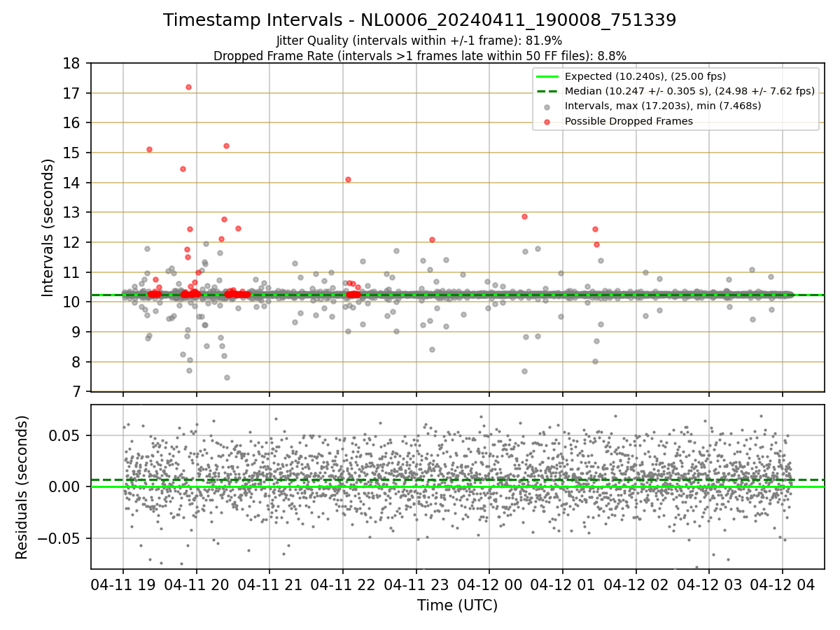Select the Dropped Frame Rate 8.8% subtitle
The width and height of the screenshot is (840, 630).
click(420, 55)
